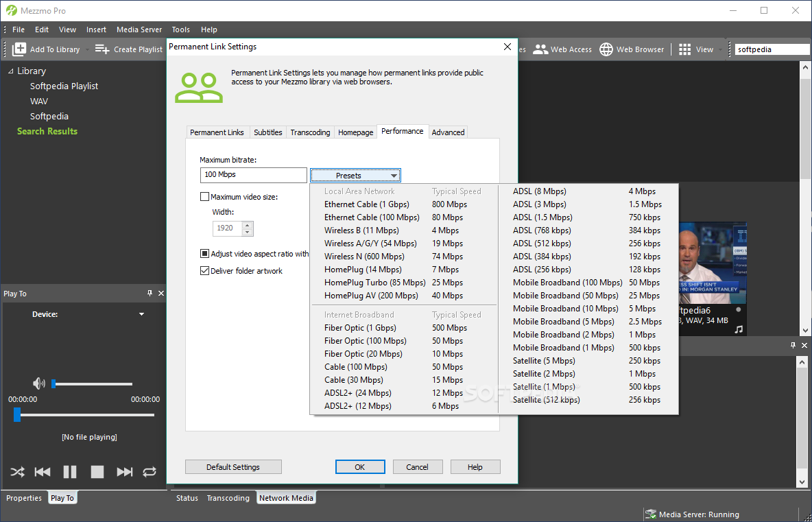
Task: Close the Play To panel
Action: (x=161, y=293)
